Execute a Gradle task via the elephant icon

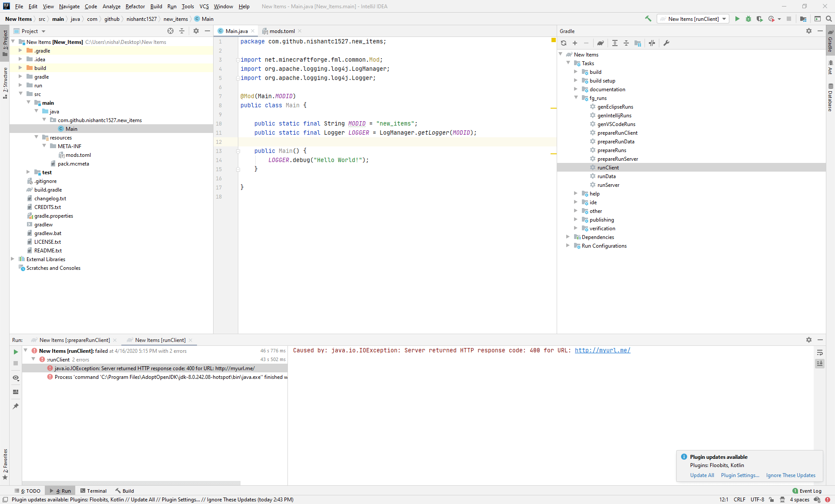pyautogui.click(x=601, y=43)
